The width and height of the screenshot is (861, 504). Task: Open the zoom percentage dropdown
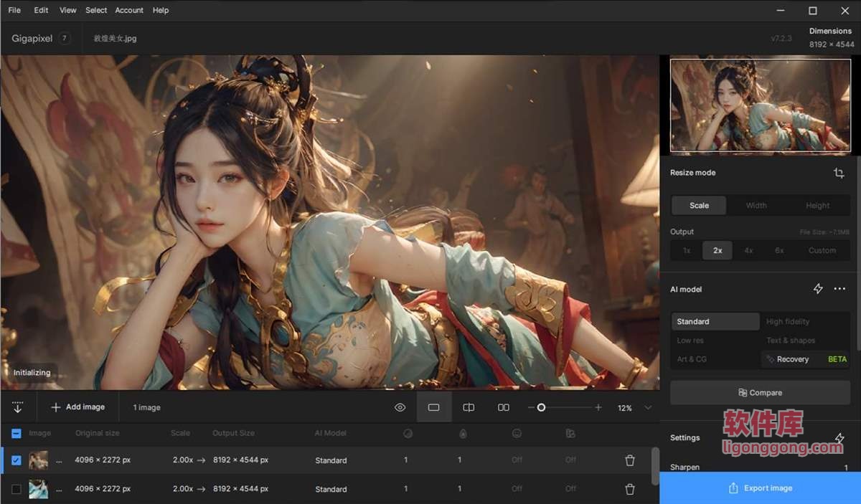[x=648, y=407]
